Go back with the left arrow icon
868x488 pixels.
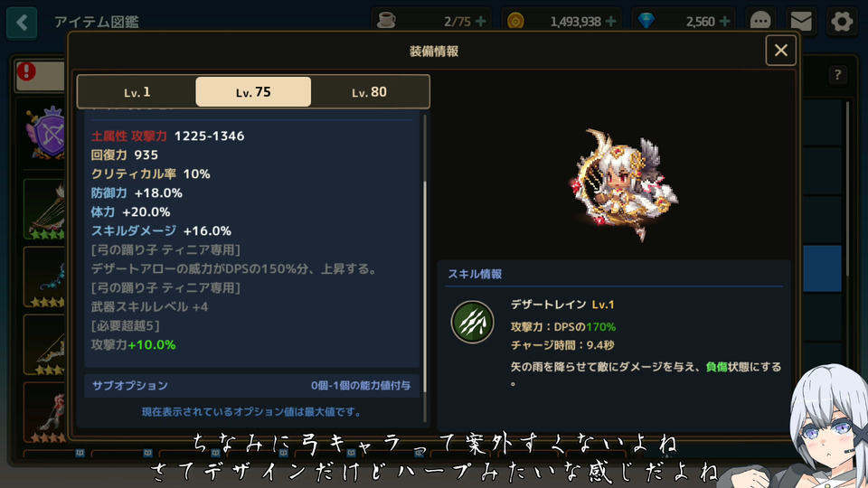coord(22,23)
